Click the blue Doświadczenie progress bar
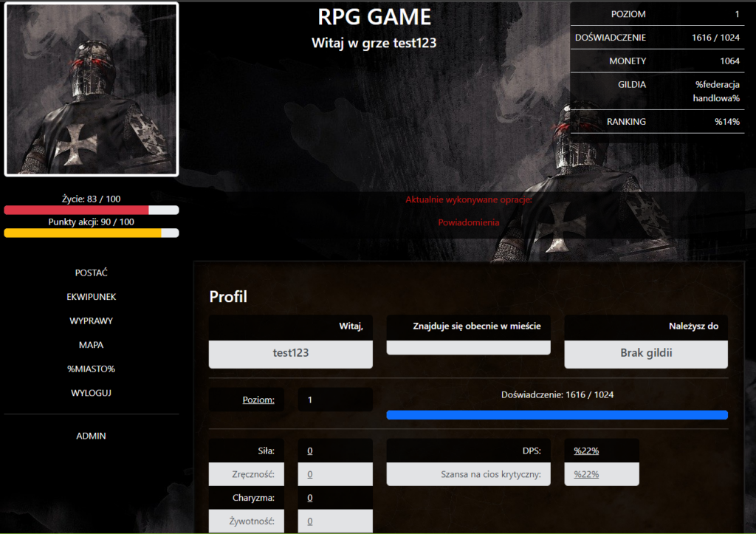Image resolution: width=756 pixels, height=534 pixels. pyautogui.click(x=557, y=415)
